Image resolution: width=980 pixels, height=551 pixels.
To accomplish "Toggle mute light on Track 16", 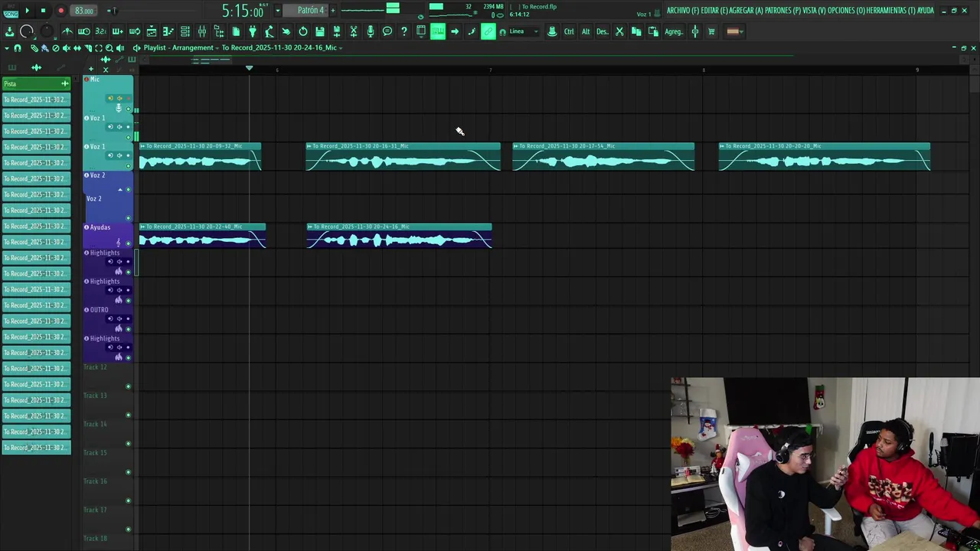I will click(128, 501).
